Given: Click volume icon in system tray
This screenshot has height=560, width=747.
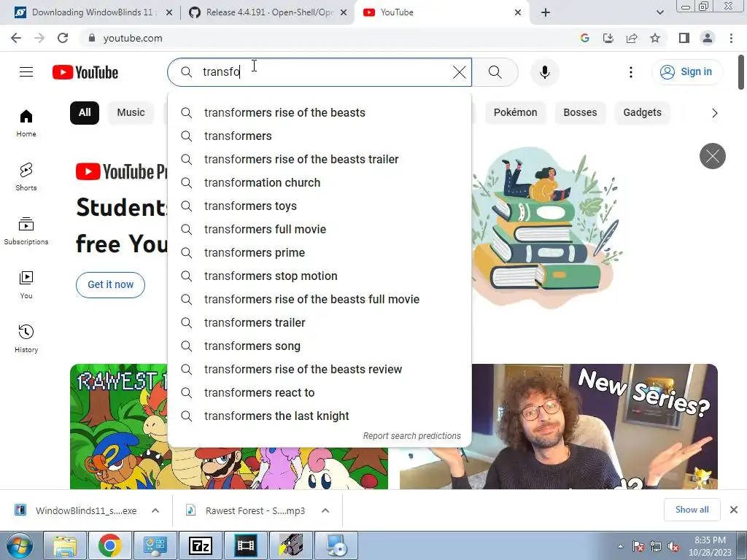Looking at the screenshot, I should coord(673,547).
